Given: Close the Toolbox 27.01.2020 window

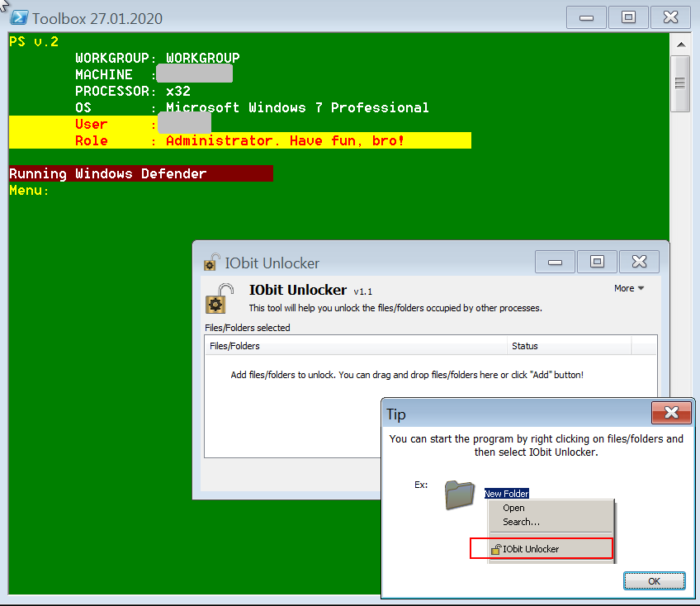Looking at the screenshot, I should [670, 17].
